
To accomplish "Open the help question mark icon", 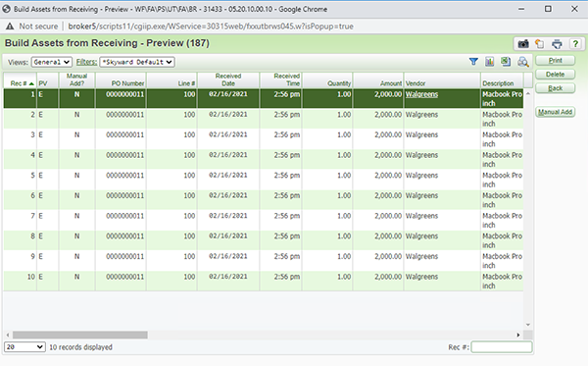I will pyautogui.click(x=575, y=44).
